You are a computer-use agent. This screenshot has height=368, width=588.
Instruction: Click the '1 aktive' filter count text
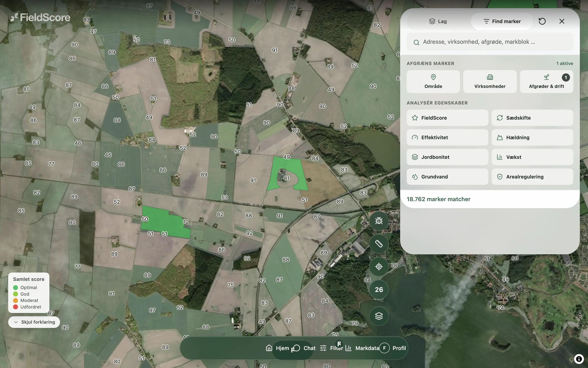click(x=565, y=63)
